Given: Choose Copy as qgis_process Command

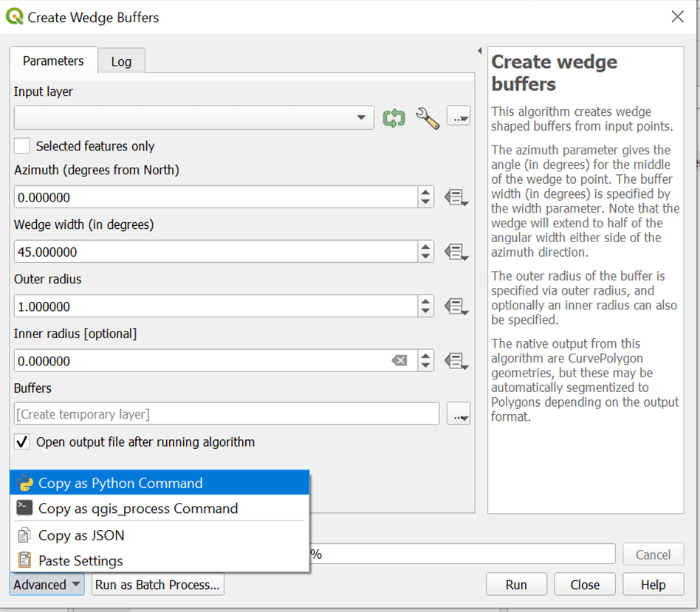Looking at the screenshot, I should click(138, 509).
